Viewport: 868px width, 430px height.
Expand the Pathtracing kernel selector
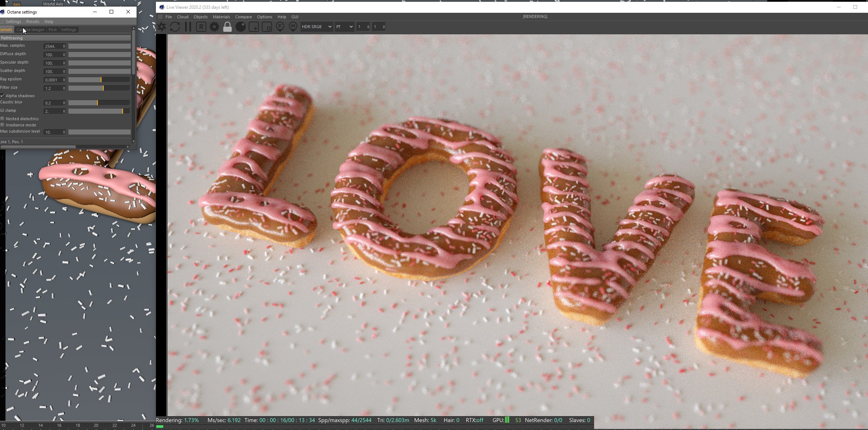click(x=65, y=38)
